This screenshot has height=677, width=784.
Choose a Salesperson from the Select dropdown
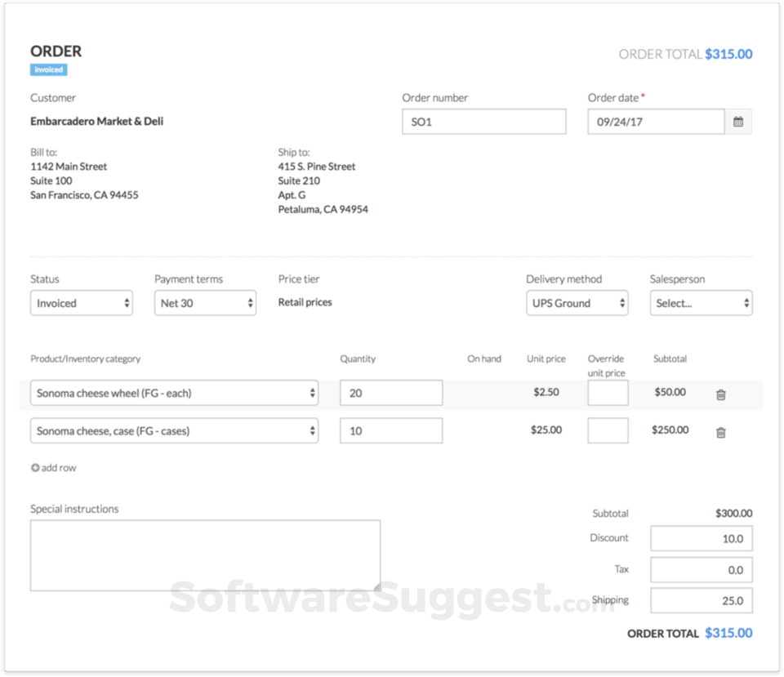point(701,303)
